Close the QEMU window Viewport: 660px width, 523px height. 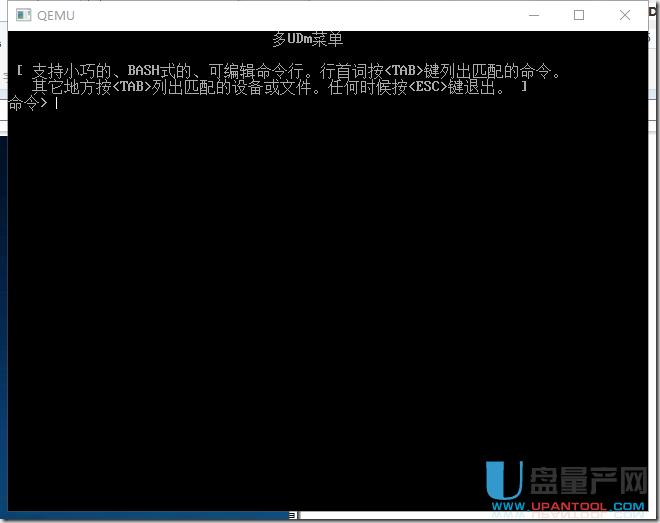[625, 15]
